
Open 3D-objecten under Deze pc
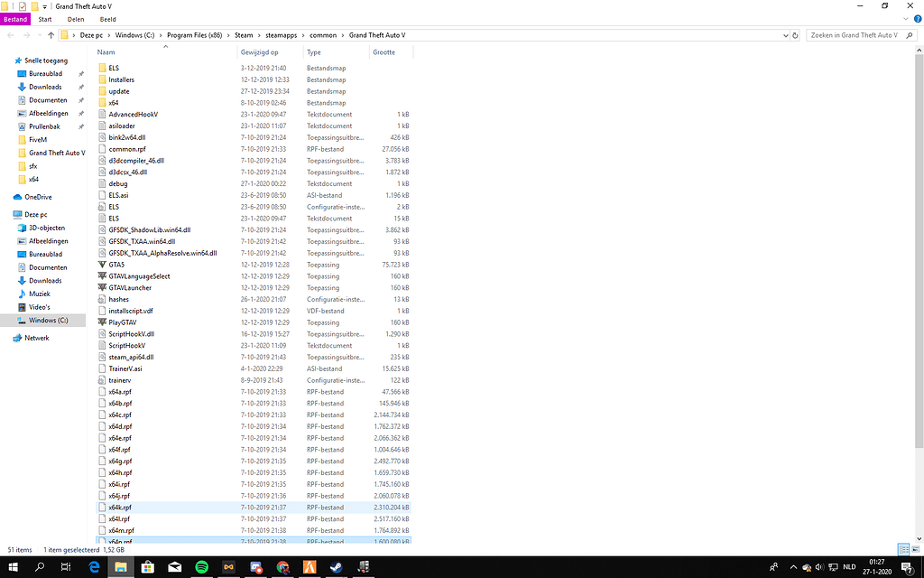(47, 228)
